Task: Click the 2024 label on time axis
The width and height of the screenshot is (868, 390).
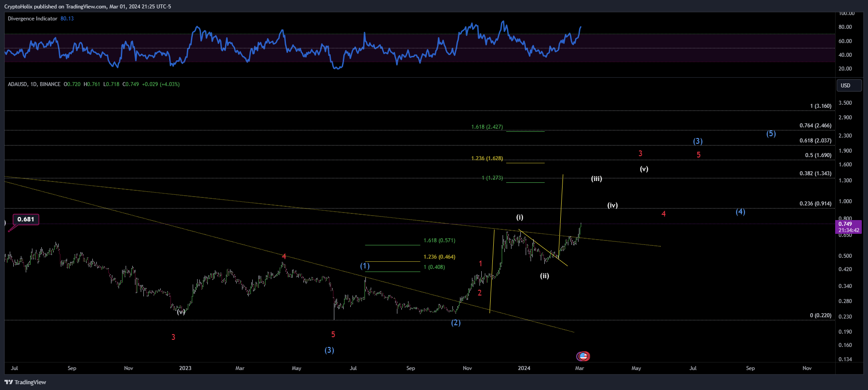Action: (524, 368)
